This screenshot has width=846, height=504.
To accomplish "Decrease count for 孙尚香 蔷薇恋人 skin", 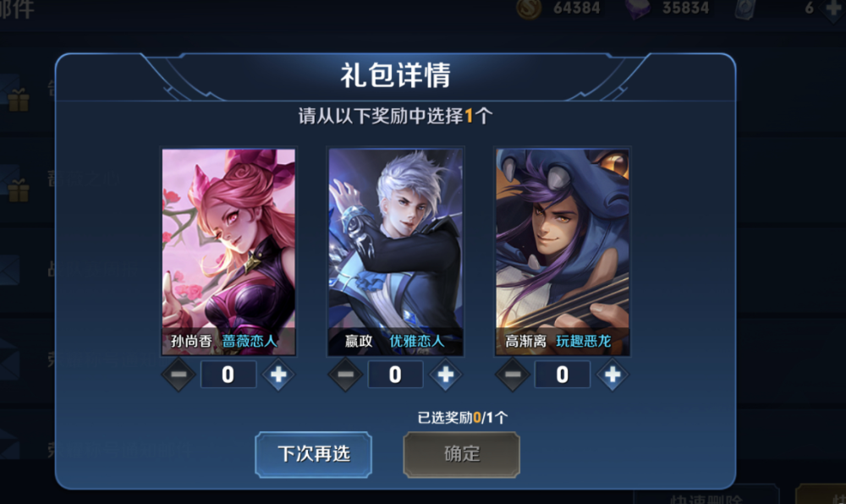I will [179, 374].
